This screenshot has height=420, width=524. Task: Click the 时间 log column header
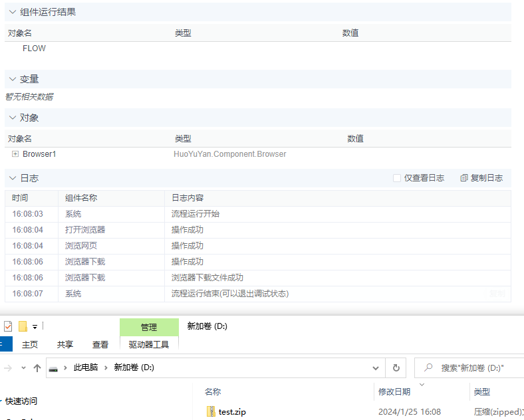coord(20,197)
